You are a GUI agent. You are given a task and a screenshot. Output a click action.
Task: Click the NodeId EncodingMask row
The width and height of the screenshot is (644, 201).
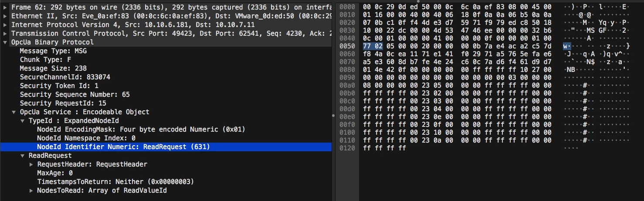[x=141, y=129]
